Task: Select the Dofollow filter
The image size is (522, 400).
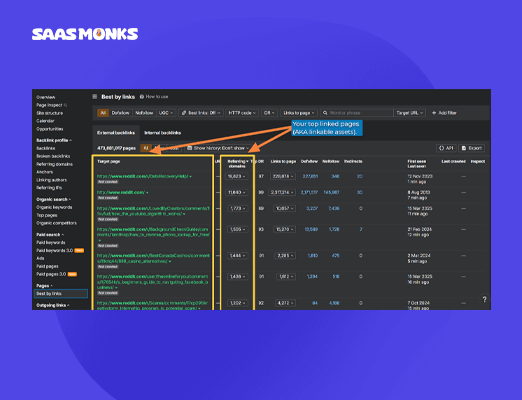Action: point(120,113)
